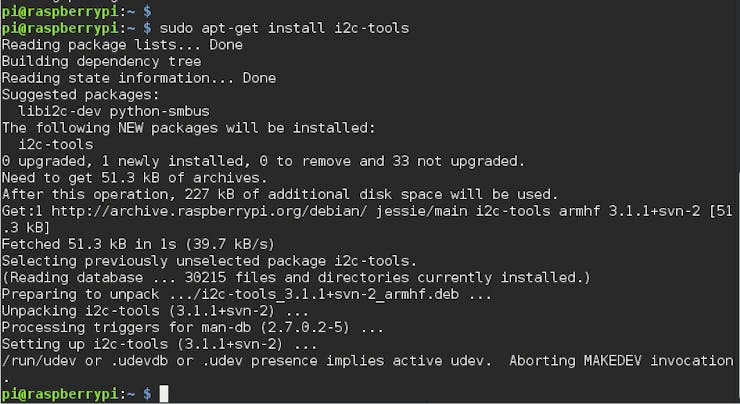Click the 'libi2c-dev' suggested package name
The height and width of the screenshot is (404, 740).
coord(59,111)
